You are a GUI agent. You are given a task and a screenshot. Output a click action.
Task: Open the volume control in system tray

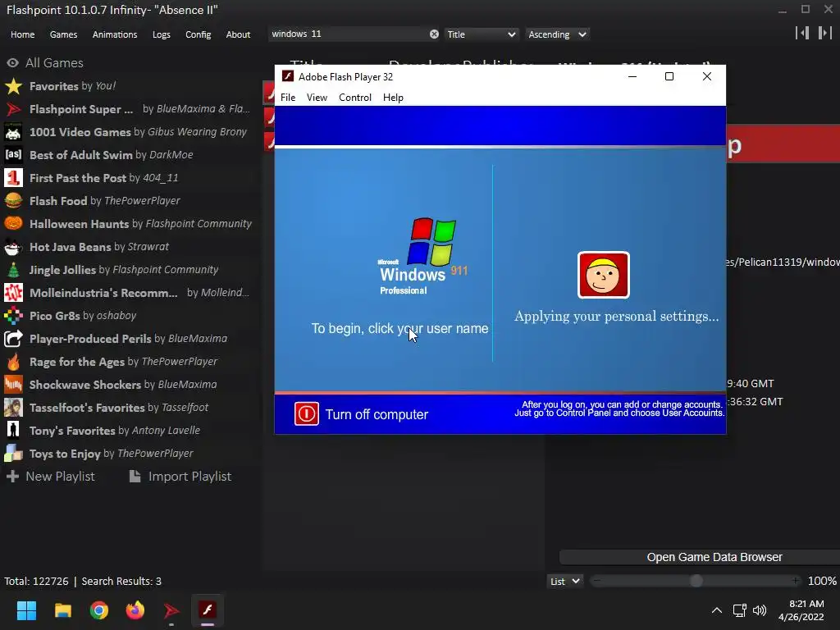[x=760, y=610]
